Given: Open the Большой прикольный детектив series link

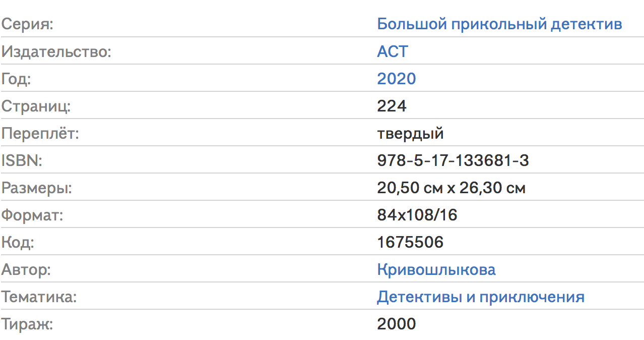Looking at the screenshot, I should (499, 24).
